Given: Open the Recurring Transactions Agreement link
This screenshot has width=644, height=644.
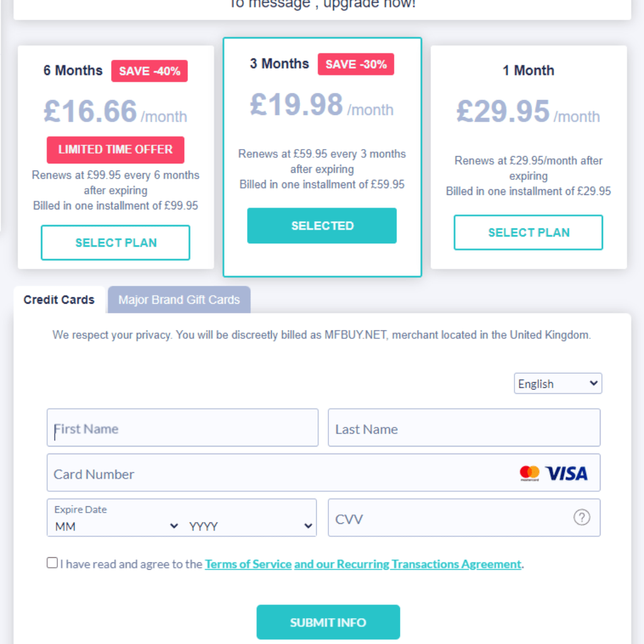Looking at the screenshot, I should (408, 564).
